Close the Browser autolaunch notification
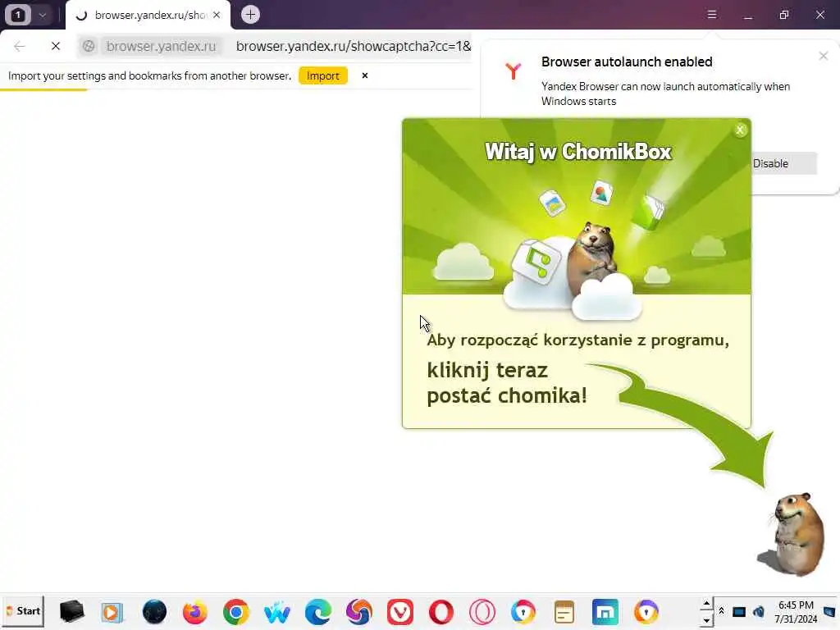Image resolution: width=840 pixels, height=630 pixels. 824,56
